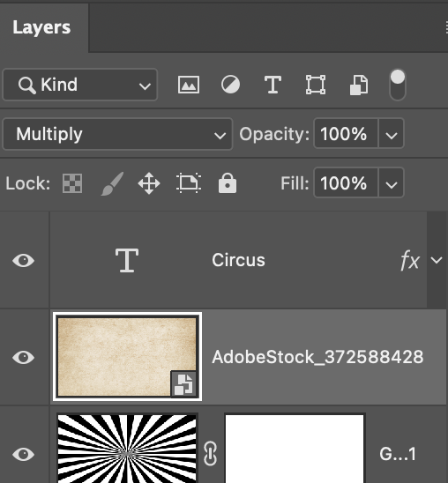Turn layer filtering on or off switch
Viewport: 448px width, 483px height.
tap(398, 85)
